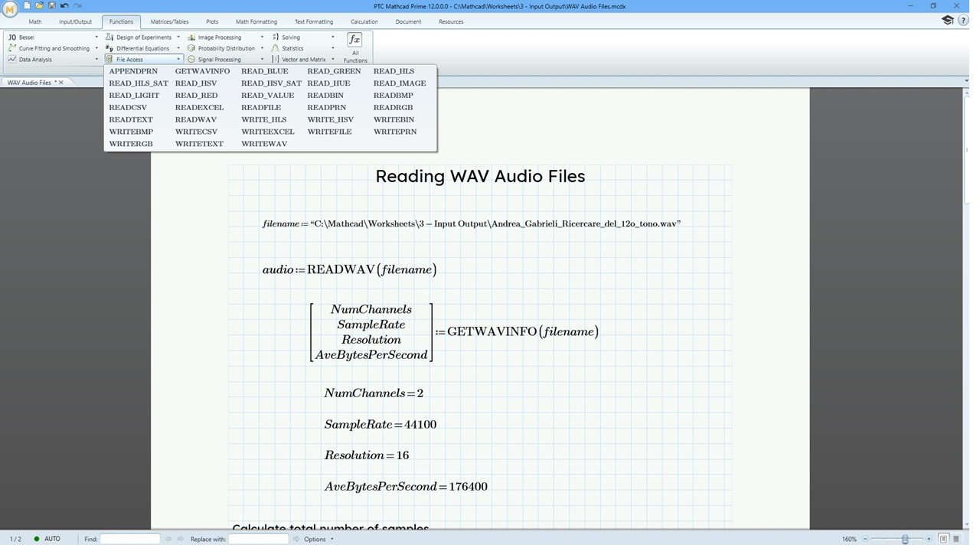Open the Resources ribbon tab
The width and height of the screenshot is (980, 551).
click(x=451, y=21)
